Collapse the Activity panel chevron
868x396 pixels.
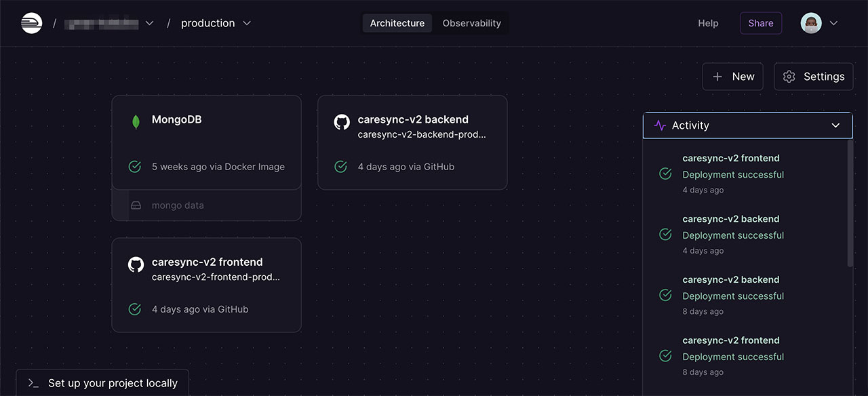[x=835, y=125]
